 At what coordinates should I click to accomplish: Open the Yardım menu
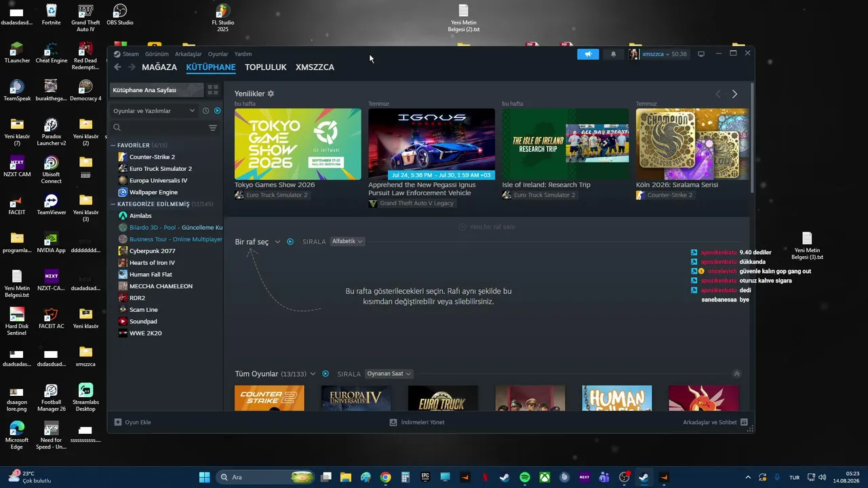[243, 54]
